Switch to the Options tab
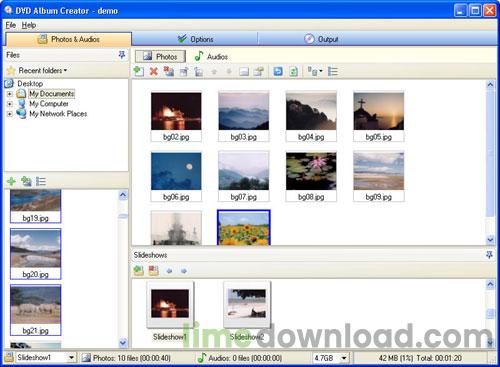 click(x=195, y=39)
